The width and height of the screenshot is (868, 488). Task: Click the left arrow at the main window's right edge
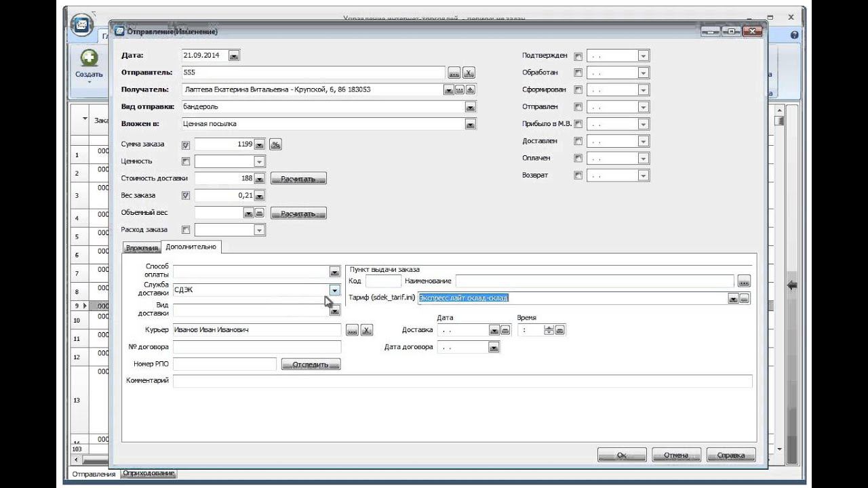[x=791, y=286]
